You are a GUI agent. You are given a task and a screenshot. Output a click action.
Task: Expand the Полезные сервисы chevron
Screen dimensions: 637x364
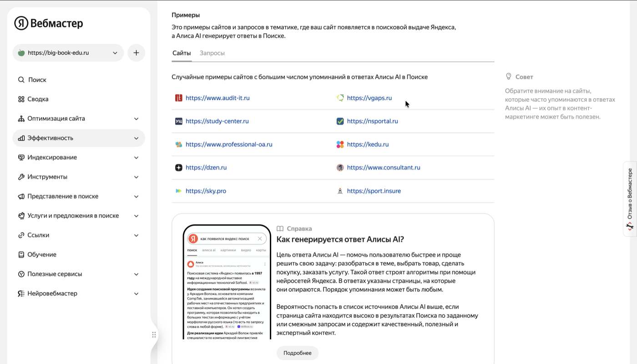click(136, 274)
